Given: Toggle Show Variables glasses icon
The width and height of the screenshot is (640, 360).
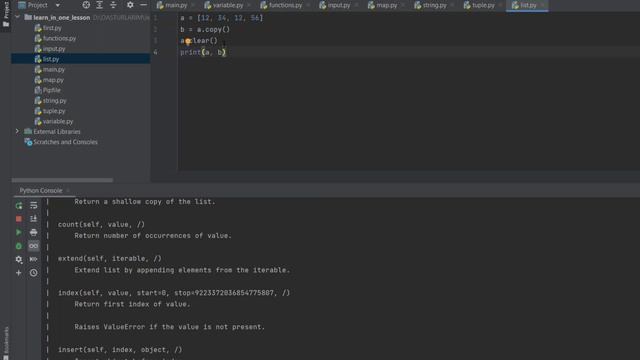Looking at the screenshot, I should tap(33, 246).
